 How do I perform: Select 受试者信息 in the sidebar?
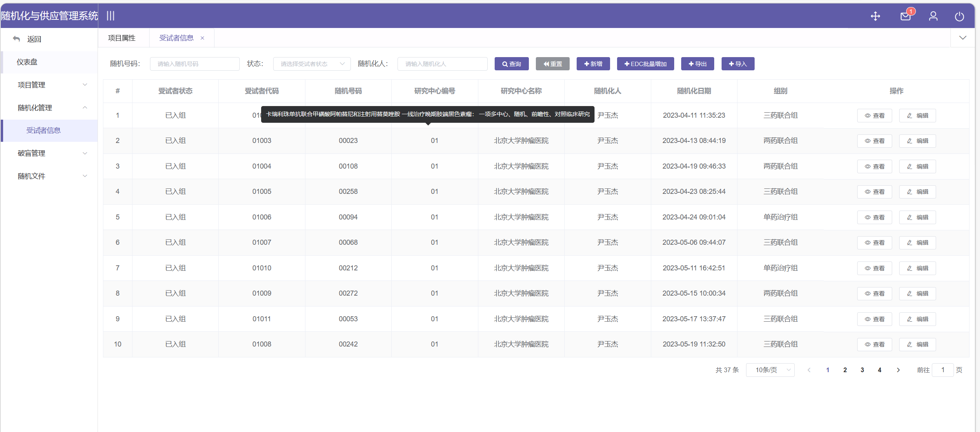pyautogui.click(x=49, y=131)
